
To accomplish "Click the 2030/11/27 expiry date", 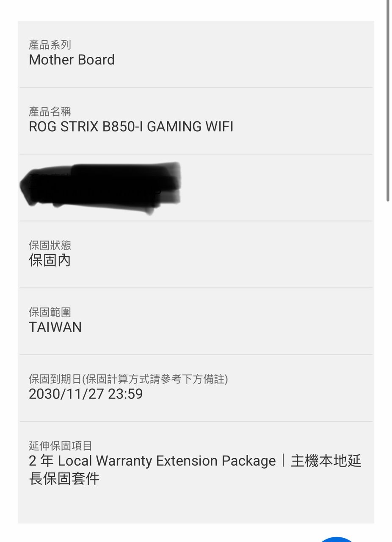I will (x=66, y=394).
